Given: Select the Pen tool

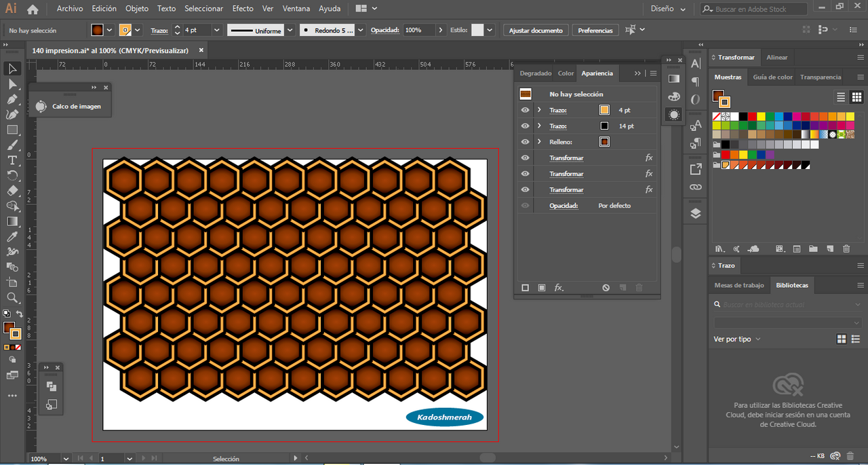Looking at the screenshot, I should point(12,99).
